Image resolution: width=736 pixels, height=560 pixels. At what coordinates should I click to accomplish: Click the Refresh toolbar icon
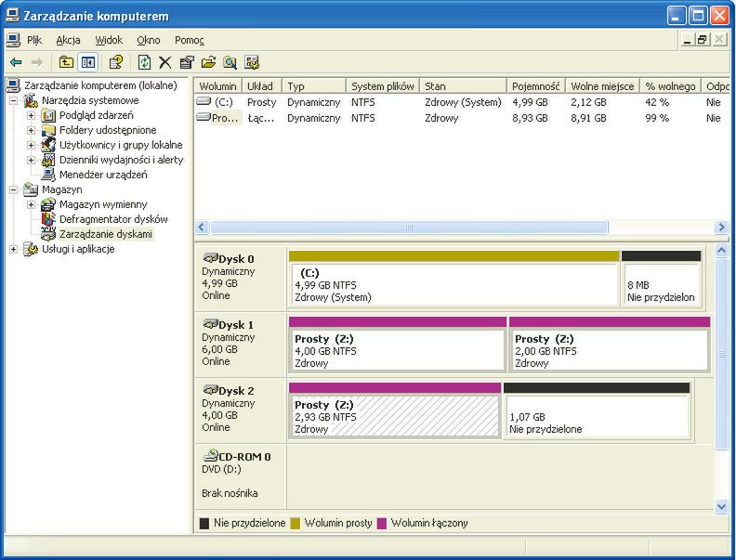click(144, 62)
